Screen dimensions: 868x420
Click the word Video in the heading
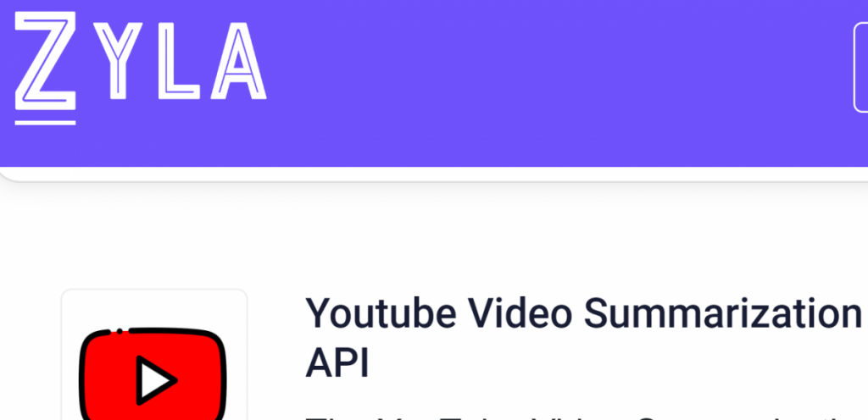[x=520, y=312]
